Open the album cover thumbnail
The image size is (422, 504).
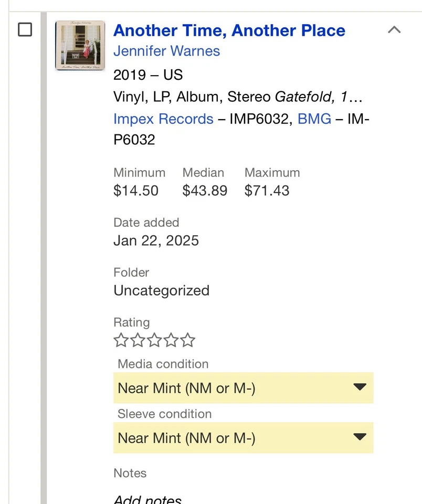pyautogui.click(x=80, y=46)
